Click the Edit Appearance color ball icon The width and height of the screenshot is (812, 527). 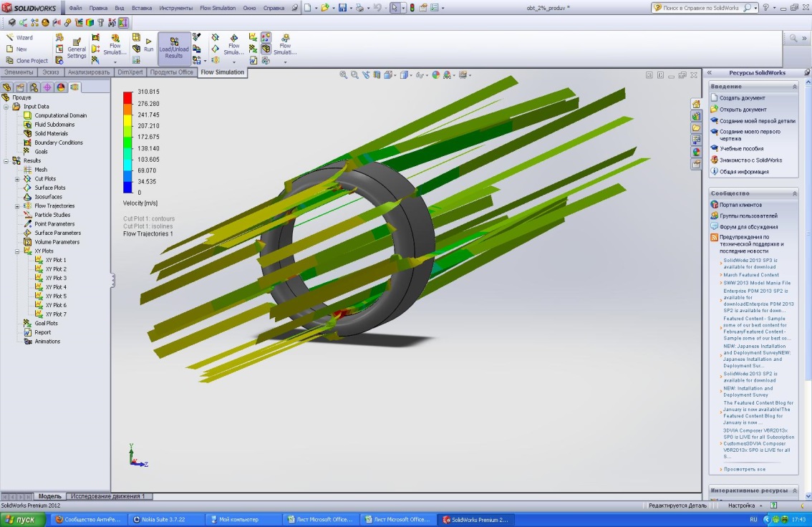click(436, 75)
